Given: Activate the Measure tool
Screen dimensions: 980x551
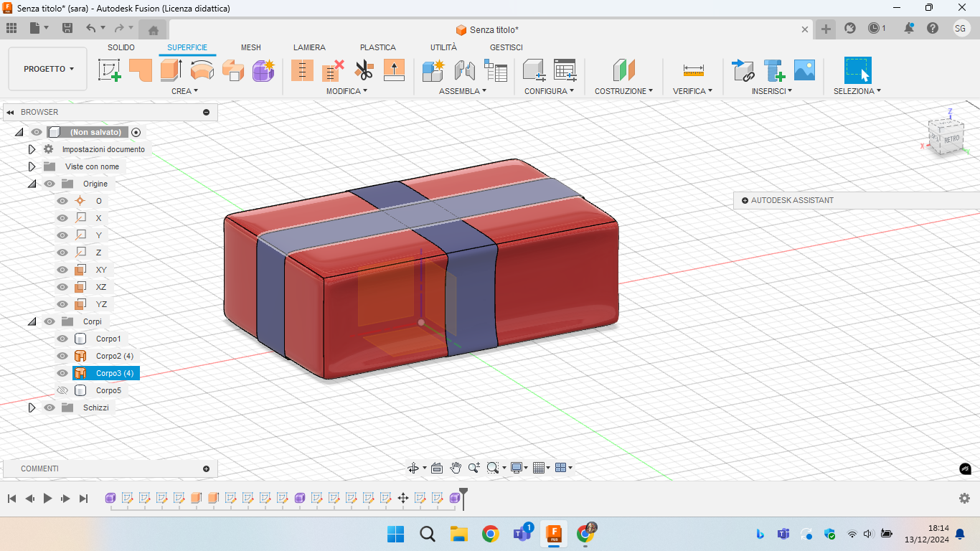Looking at the screenshot, I should pyautogui.click(x=693, y=70).
